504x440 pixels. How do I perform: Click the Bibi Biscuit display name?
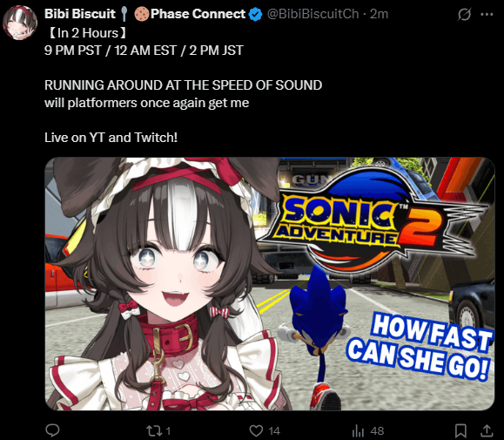coord(80,14)
